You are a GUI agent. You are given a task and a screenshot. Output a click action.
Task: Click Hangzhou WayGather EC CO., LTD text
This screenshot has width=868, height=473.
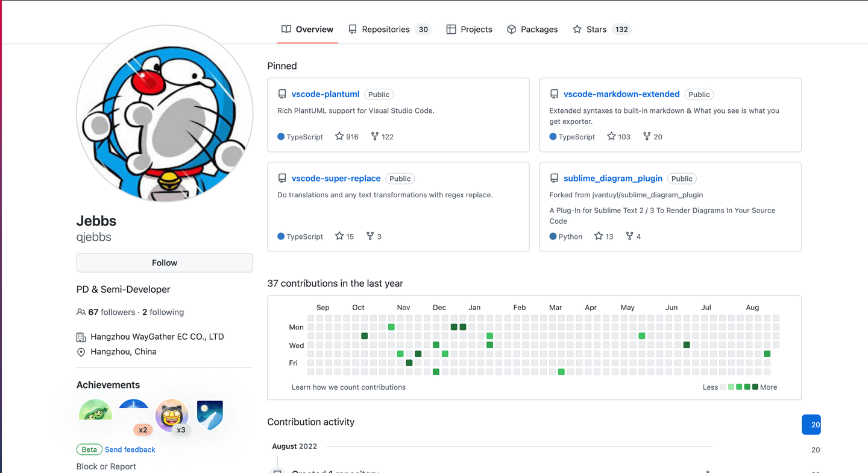click(x=157, y=337)
